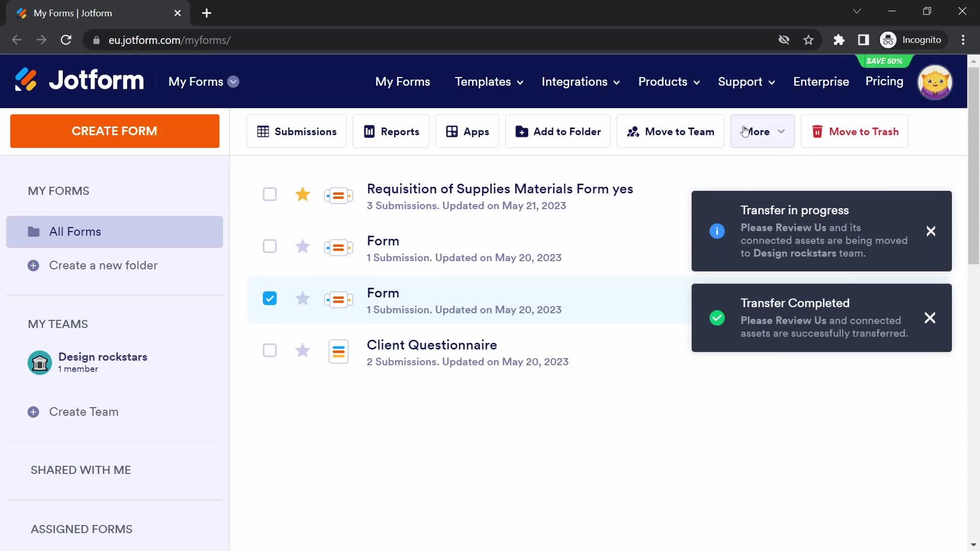Open the Enterprise nav link
This screenshot has height=551, width=980.
coord(821,82)
